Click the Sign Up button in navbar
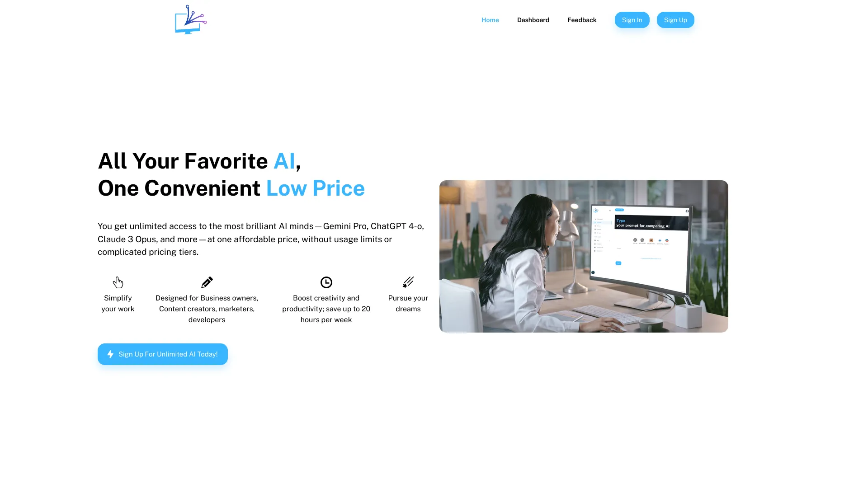The width and height of the screenshot is (868, 488). click(x=675, y=20)
